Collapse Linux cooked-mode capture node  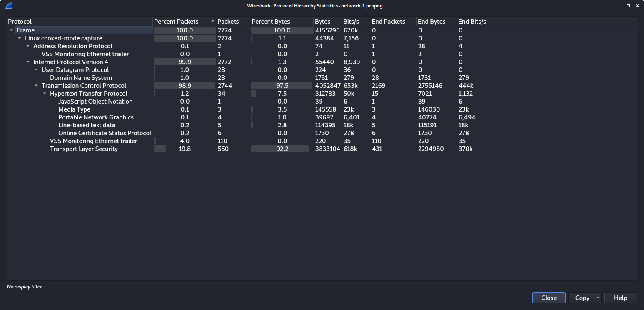pyautogui.click(x=20, y=38)
